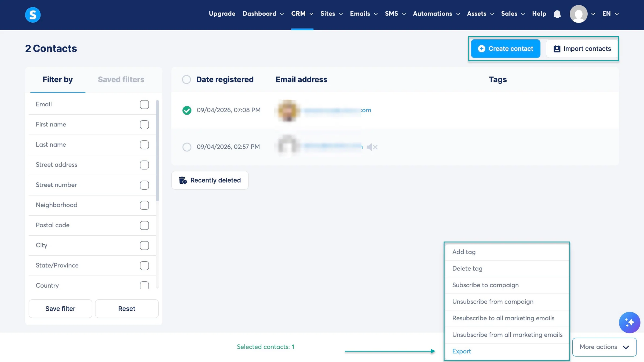This screenshot has width=644, height=362.
Task: Tick the State/Province filter checkbox
Action: tap(144, 266)
